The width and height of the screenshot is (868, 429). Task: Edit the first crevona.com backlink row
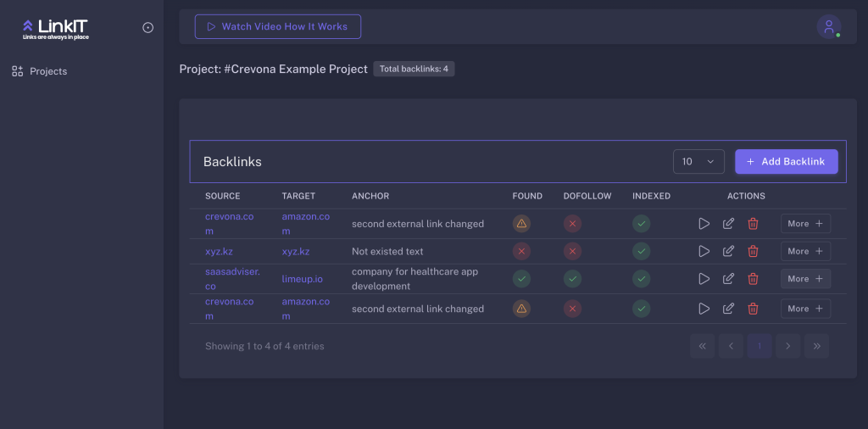pos(728,224)
